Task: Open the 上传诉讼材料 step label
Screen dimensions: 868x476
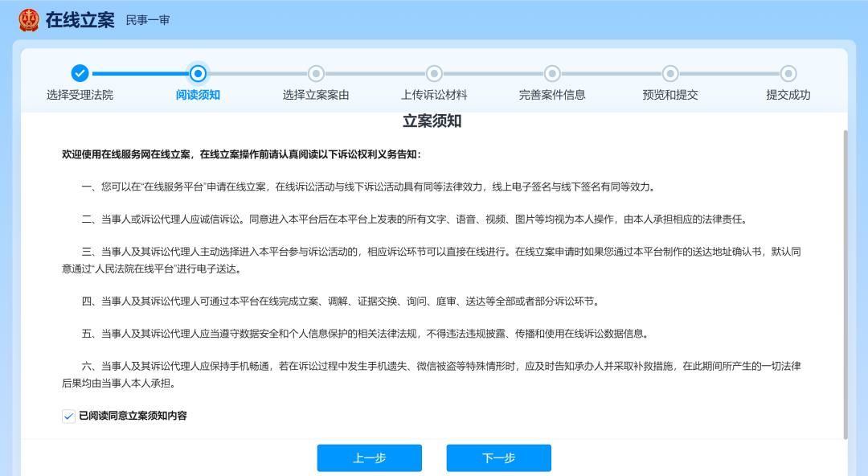Action: point(434,95)
